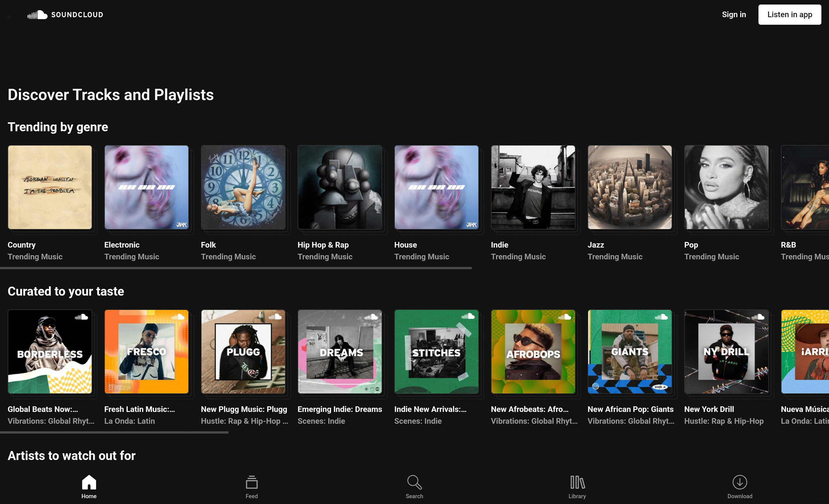Open 'Emerging Indie: Dreams' title link
The width and height of the screenshot is (829, 504).
(340, 409)
